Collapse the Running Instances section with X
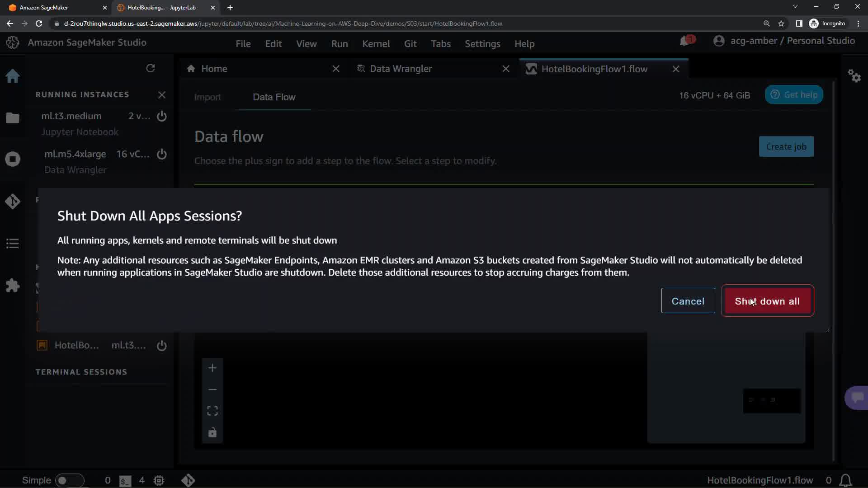The height and width of the screenshot is (488, 868). [x=162, y=95]
